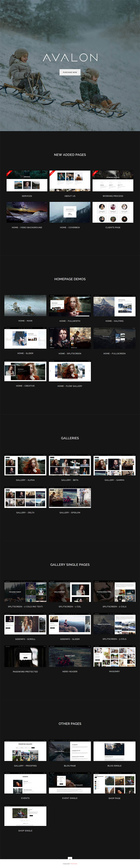This screenshot has height=868, width=140.
Task: Open Hero Header Rainy Day thumbnail
Action: (x=70, y=656)
